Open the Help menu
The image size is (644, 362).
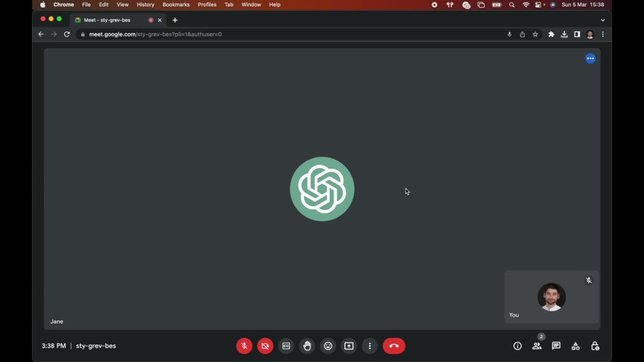[275, 4]
